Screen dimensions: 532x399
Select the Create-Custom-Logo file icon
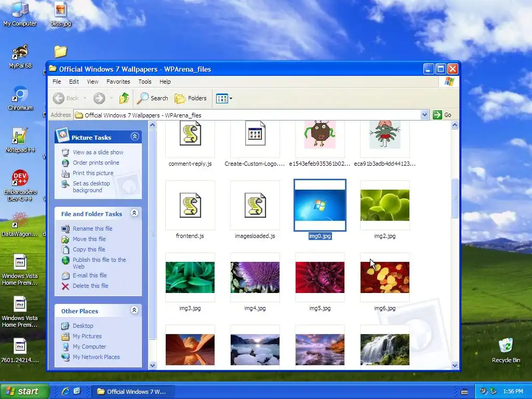(x=255, y=135)
